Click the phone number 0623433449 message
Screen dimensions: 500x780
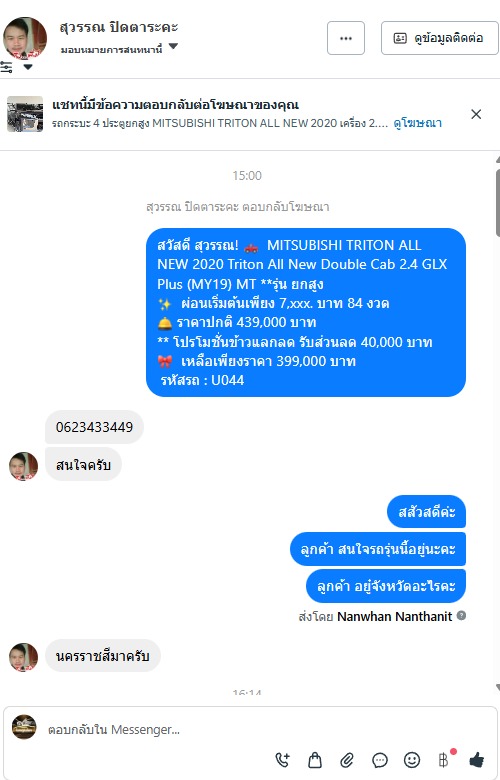click(95, 427)
